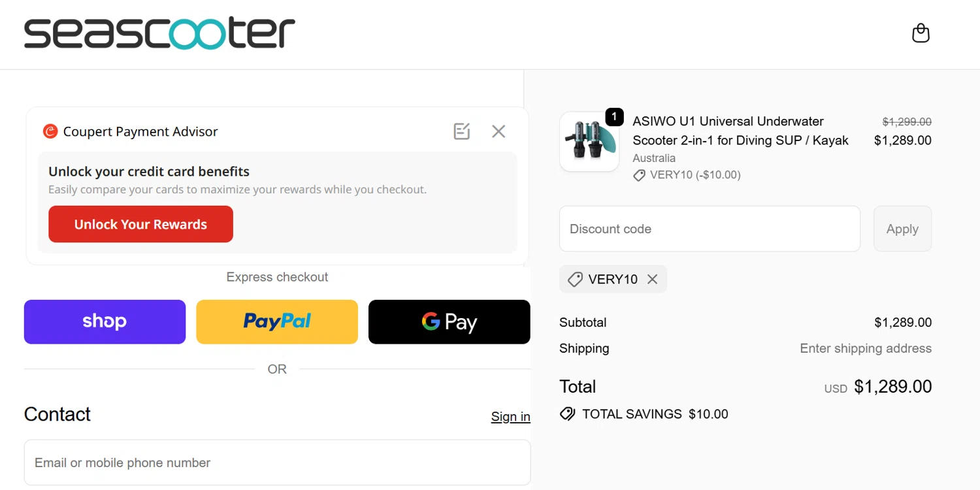This screenshot has height=490, width=980.
Task: Open the shopping bag cart icon
Action: click(921, 33)
